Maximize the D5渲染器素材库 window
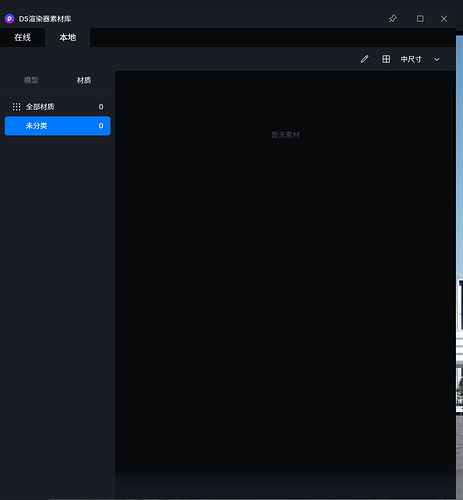 [x=420, y=19]
